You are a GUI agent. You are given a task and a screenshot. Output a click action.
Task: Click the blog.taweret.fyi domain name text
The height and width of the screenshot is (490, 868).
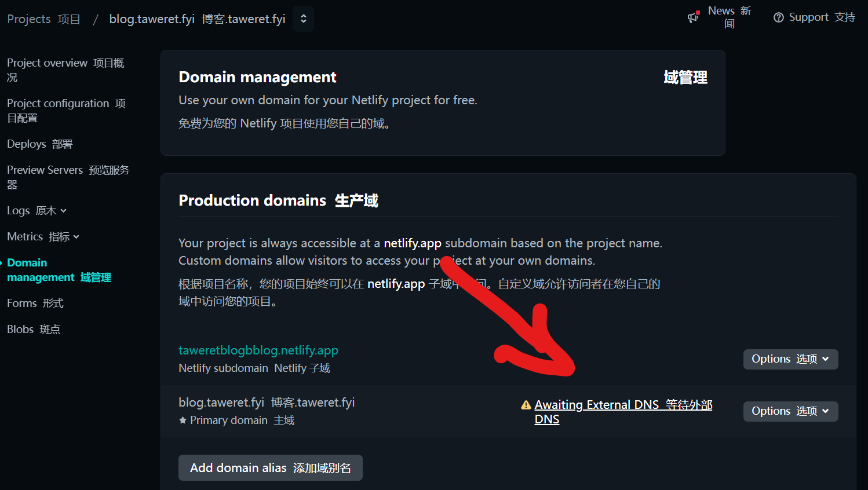[x=267, y=402]
